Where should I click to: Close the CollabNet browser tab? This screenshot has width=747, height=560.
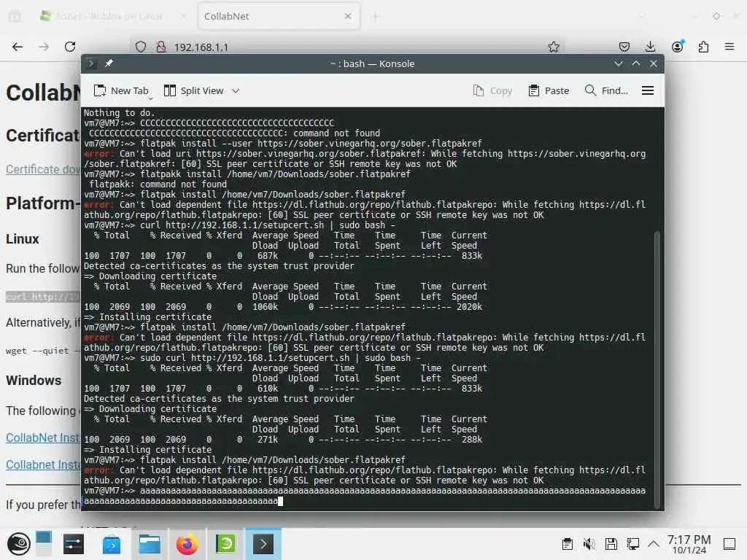point(348,16)
